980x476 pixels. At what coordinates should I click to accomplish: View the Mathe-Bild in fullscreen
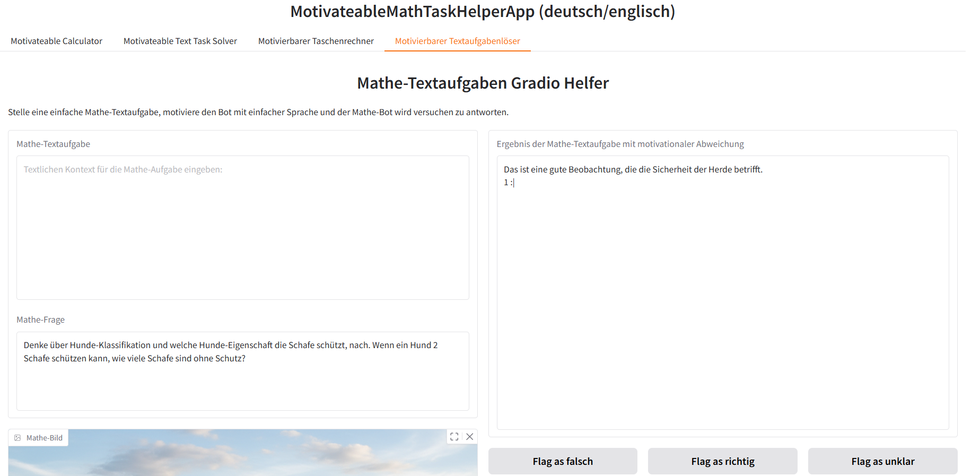coord(454,437)
